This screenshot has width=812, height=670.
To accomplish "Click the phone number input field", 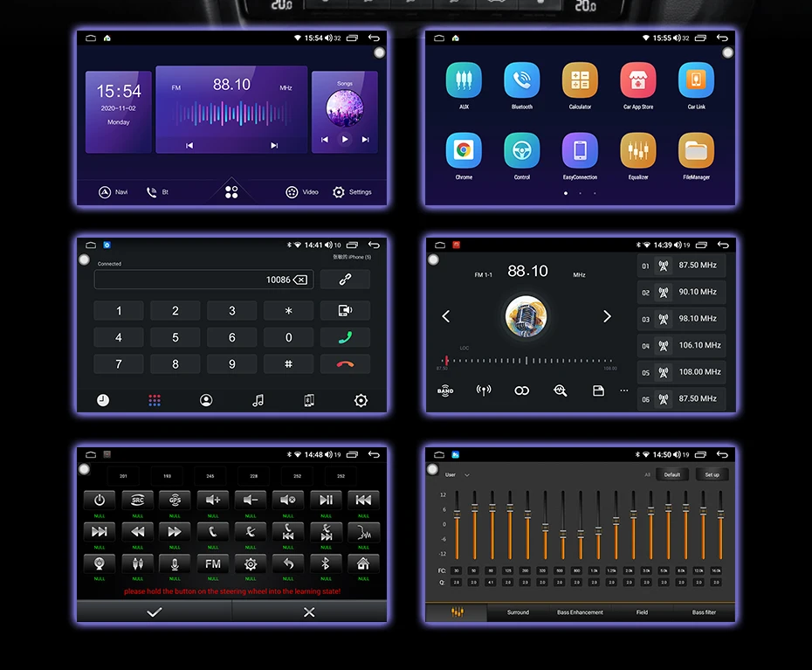I will [x=203, y=280].
